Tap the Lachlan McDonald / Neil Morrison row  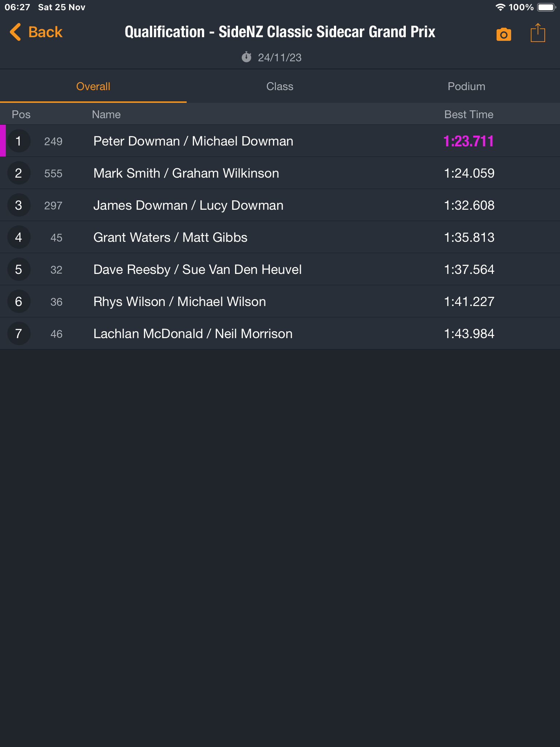tap(280, 333)
